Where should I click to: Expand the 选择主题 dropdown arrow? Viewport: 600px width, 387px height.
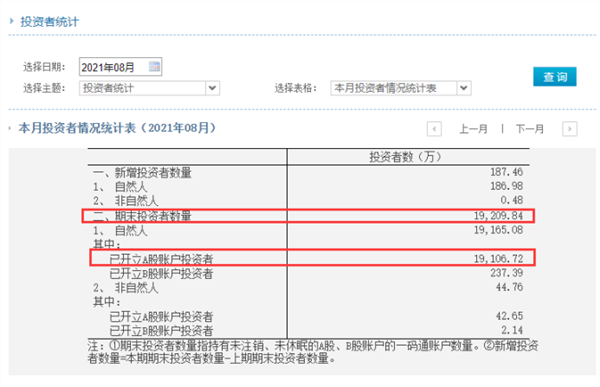point(212,88)
